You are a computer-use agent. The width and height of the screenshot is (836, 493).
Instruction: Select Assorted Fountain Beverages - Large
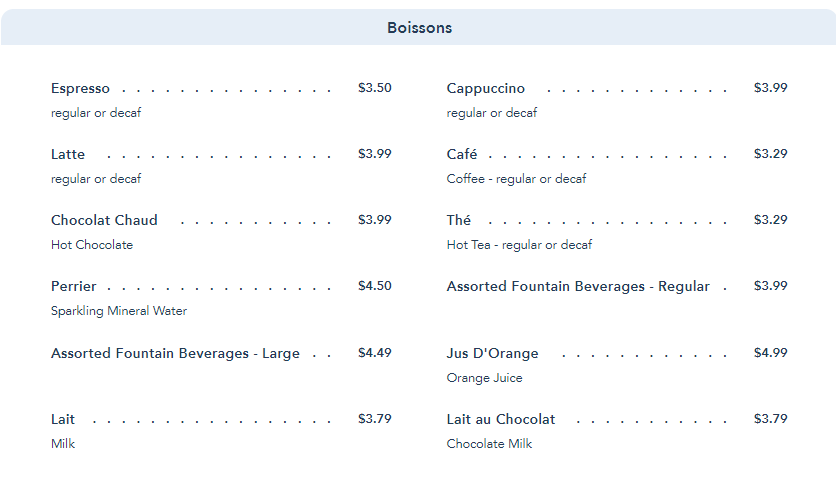click(175, 354)
